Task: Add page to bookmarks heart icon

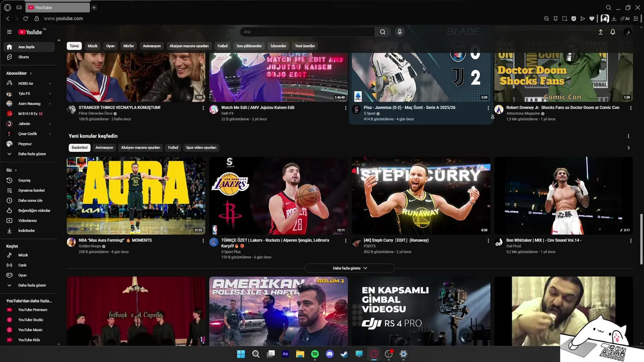Action: pyautogui.click(x=592, y=19)
